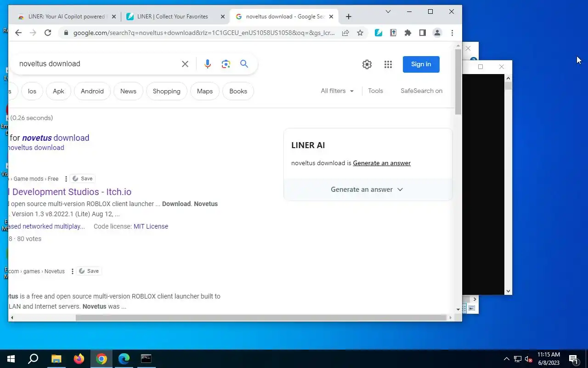Close the LINER AI Copilot tab
The image size is (588, 368).
tap(114, 17)
